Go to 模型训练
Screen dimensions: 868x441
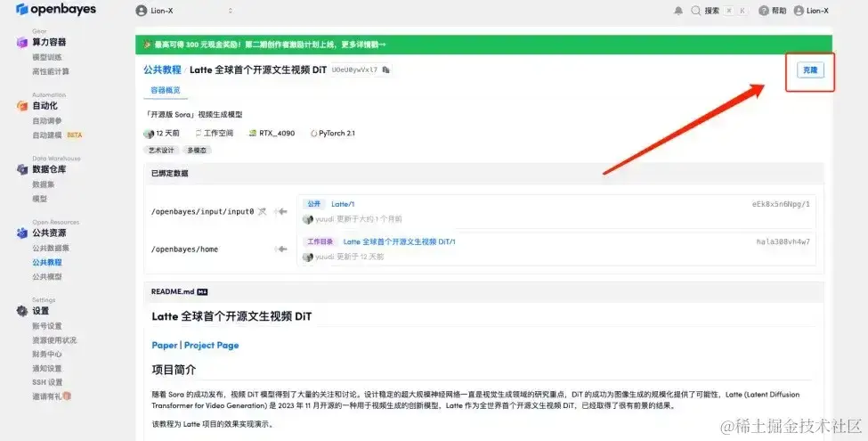tap(47, 57)
